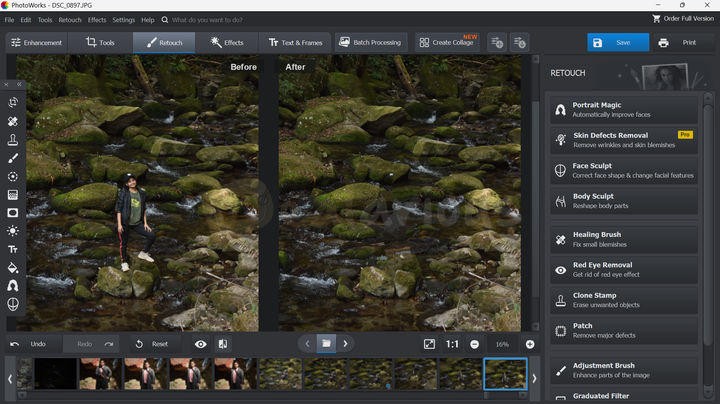Image resolution: width=720 pixels, height=404 pixels.
Task: Open the Edit menu
Action: point(26,20)
